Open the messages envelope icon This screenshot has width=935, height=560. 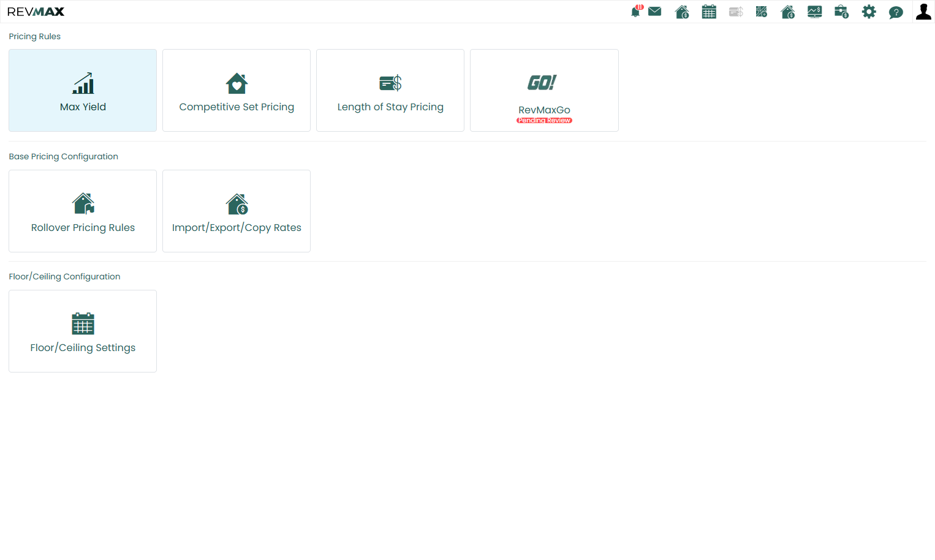coord(654,11)
